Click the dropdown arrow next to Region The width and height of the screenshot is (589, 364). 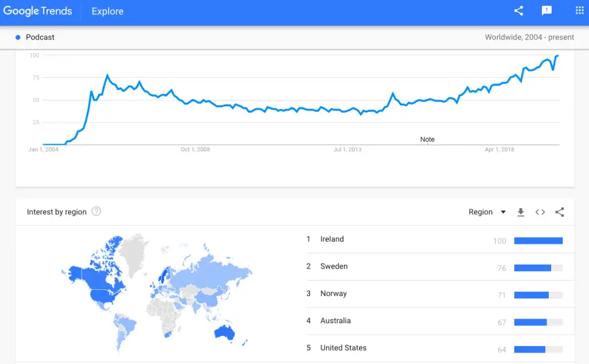[x=503, y=212]
